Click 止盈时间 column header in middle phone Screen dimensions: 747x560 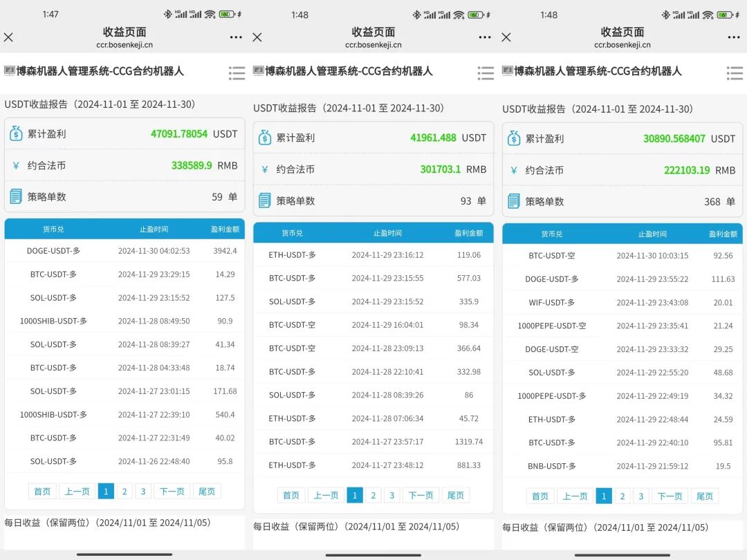pyautogui.click(x=387, y=233)
